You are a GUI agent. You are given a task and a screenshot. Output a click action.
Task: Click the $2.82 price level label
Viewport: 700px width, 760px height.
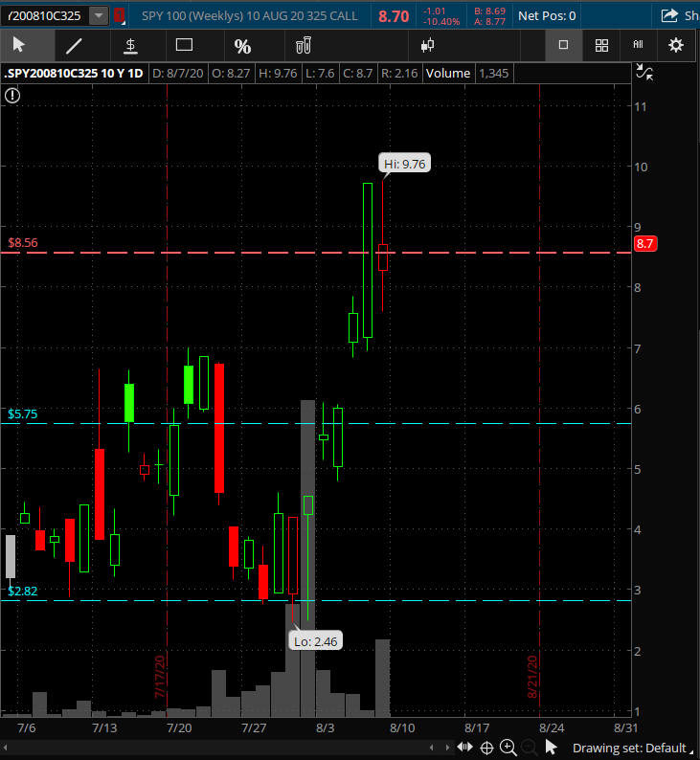coord(22,592)
